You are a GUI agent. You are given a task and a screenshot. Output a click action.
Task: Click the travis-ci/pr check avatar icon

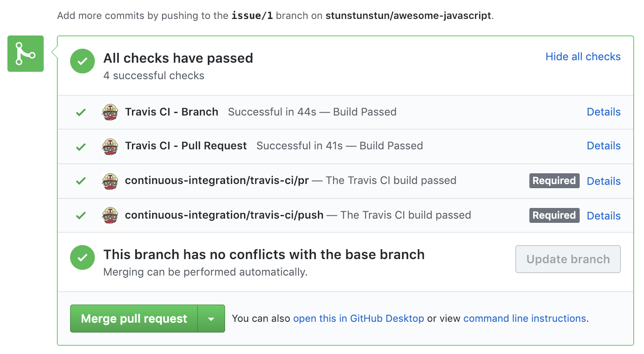[110, 181]
